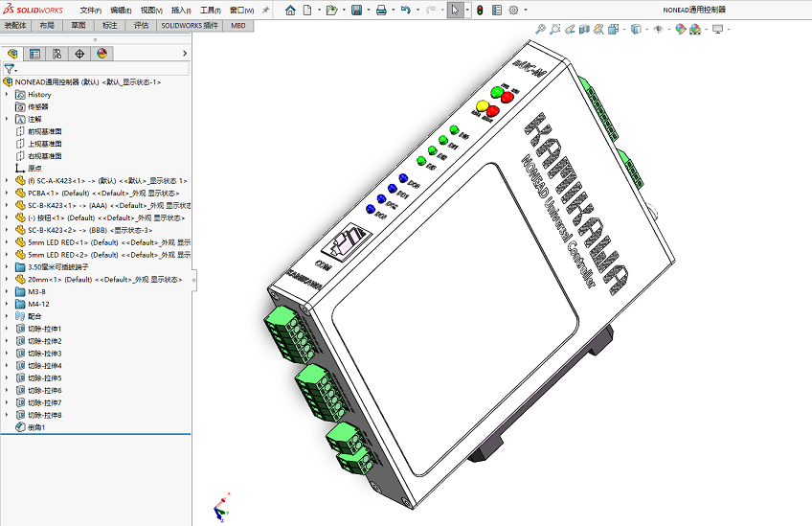Expand the M3-8 folder

click(x=7, y=292)
